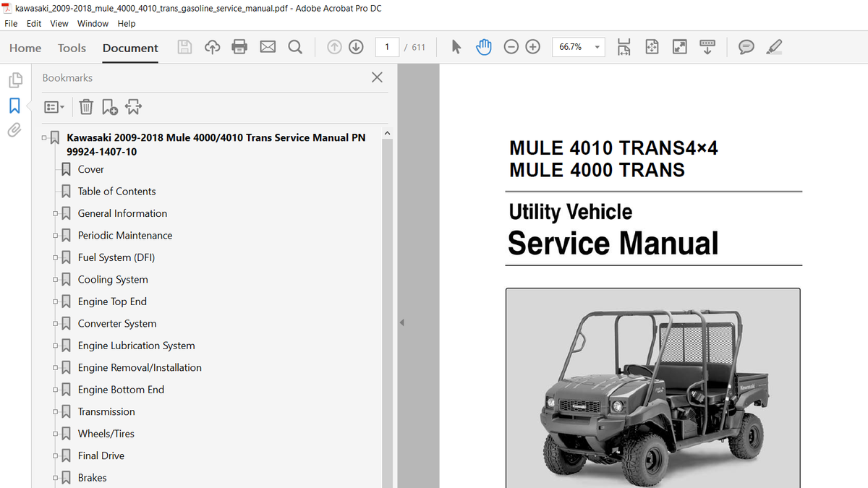Viewport: 868px width, 488px height.
Task: Open the Window menu
Action: [x=93, y=23]
